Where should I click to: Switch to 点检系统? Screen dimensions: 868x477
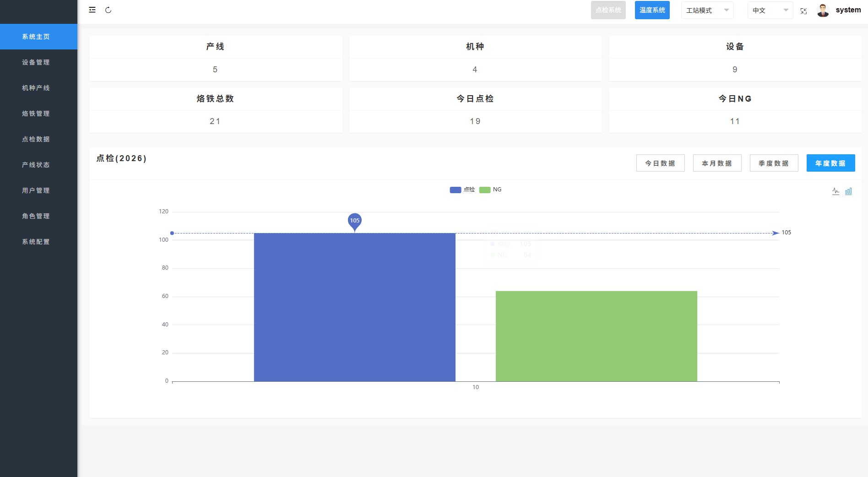point(608,10)
